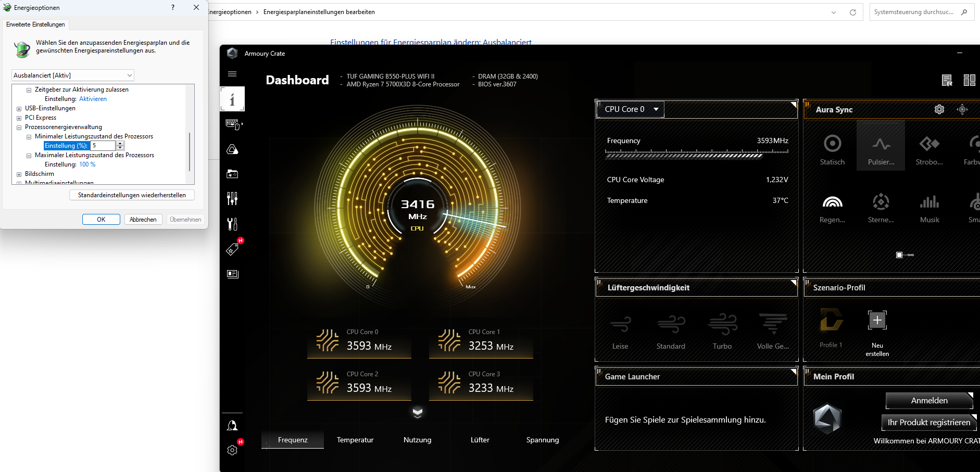Open the price tag deals icon
The height and width of the screenshot is (472, 980).
[x=232, y=249]
